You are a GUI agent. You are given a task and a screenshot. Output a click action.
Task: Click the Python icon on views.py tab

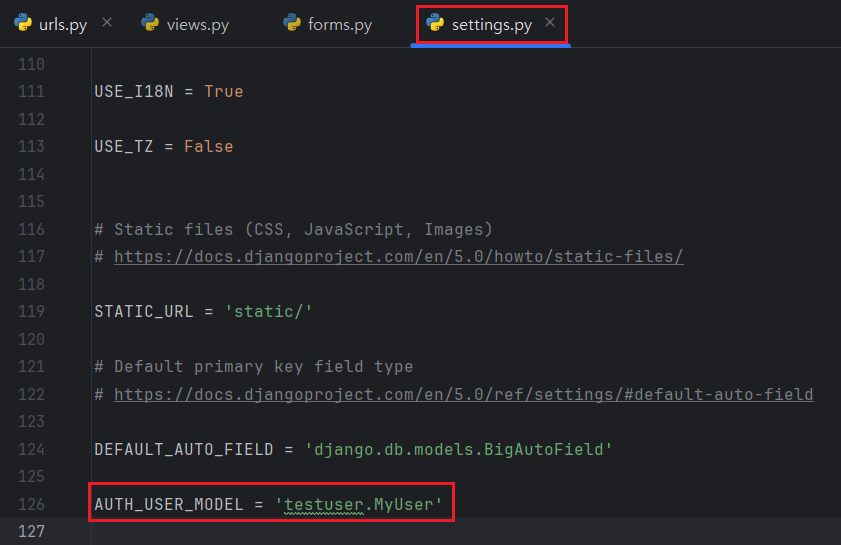click(150, 23)
